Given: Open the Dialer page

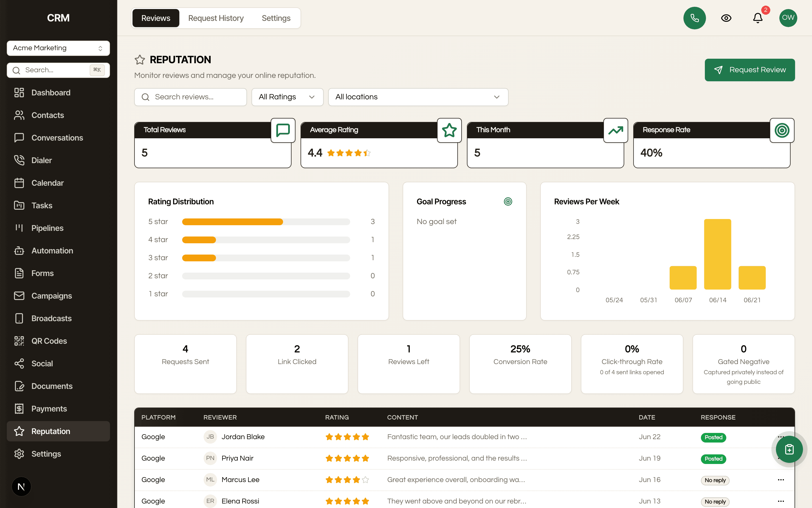Looking at the screenshot, I should click(x=58, y=160).
